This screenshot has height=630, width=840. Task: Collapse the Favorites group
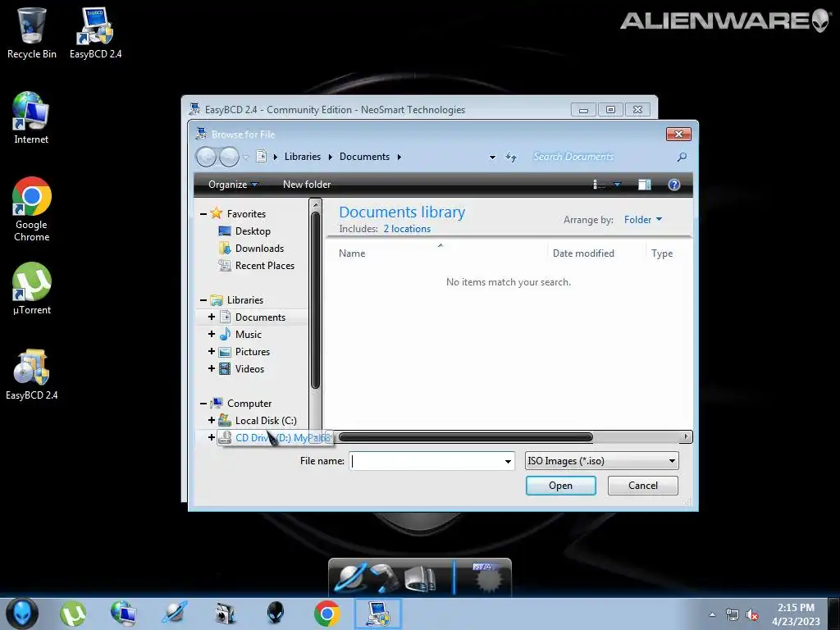[203, 214]
